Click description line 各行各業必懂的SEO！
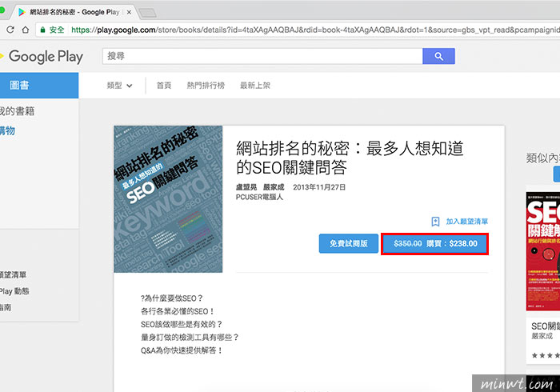560x392 pixels. click(x=178, y=311)
